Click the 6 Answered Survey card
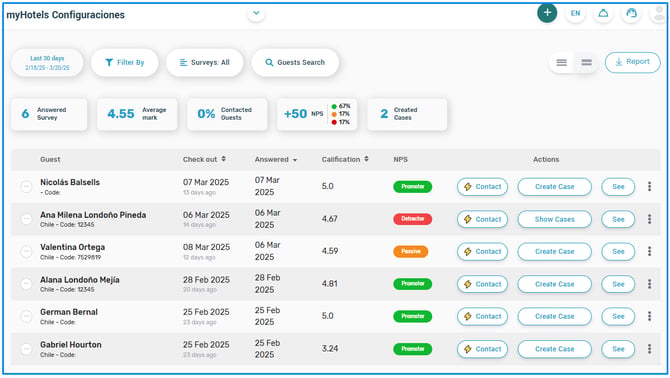This screenshot has height=378, width=670. coord(49,114)
